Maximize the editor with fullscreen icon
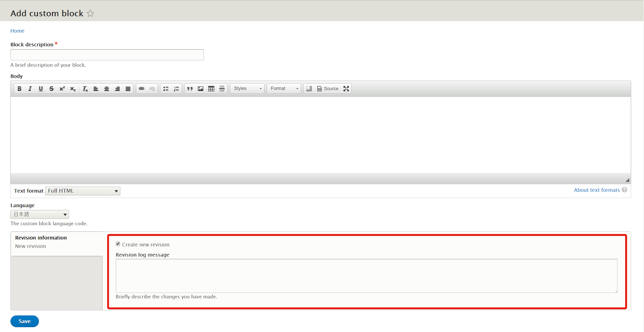 (346, 89)
